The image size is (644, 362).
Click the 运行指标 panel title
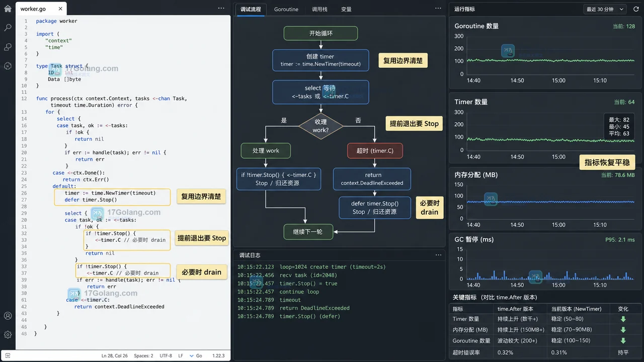click(x=464, y=9)
